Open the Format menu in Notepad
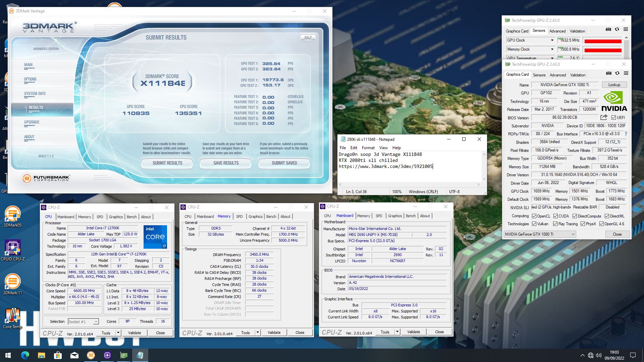The image size is (644, 362). click(368, 148)
